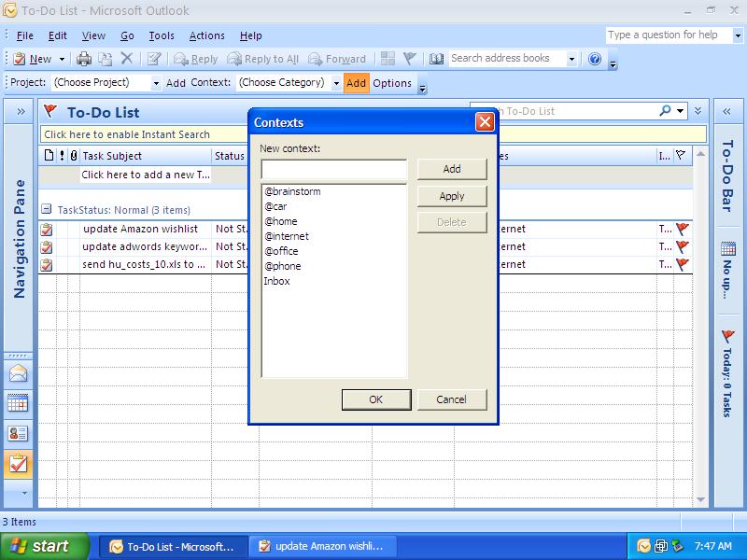This screenshot has height=560, width=747.
Task: Open the Address Book icon
Action: (436, 59)
